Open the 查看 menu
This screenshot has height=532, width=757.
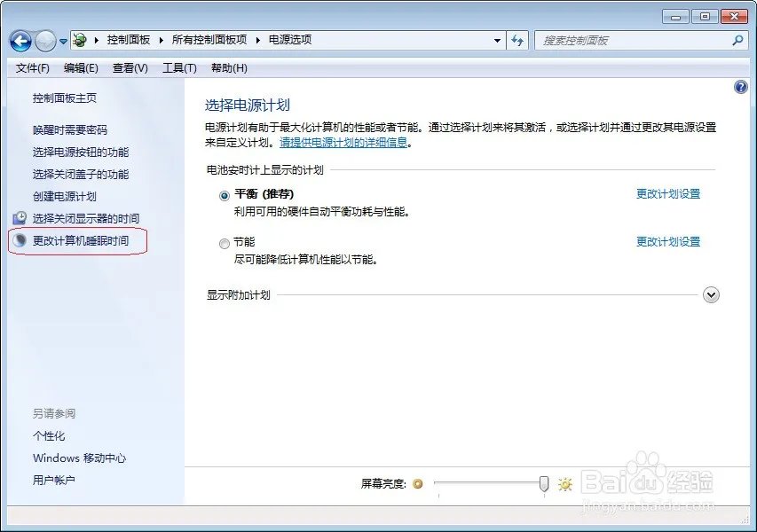tap(129, 68)
